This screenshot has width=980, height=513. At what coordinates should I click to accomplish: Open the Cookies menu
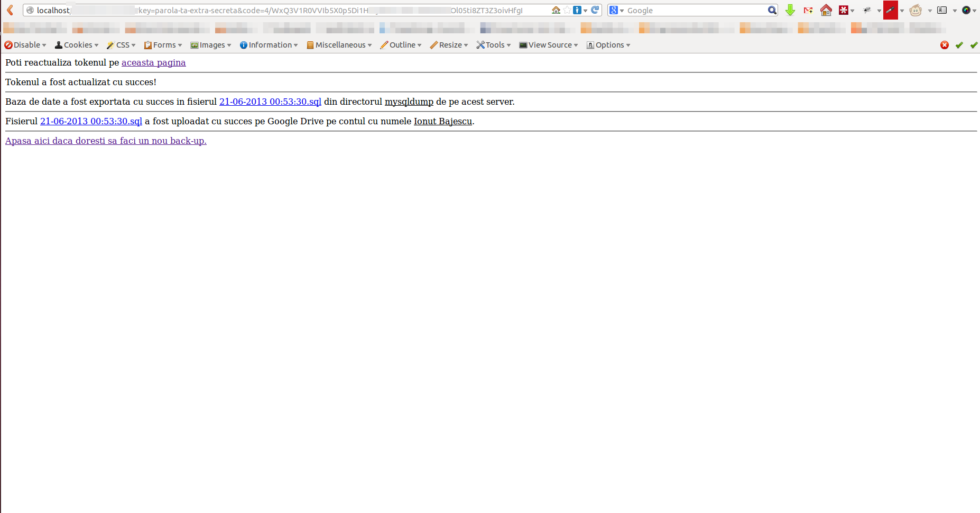(77, 45)
